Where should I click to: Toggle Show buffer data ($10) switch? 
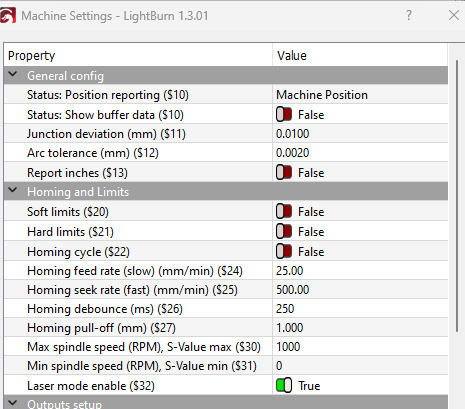point(284,115)
